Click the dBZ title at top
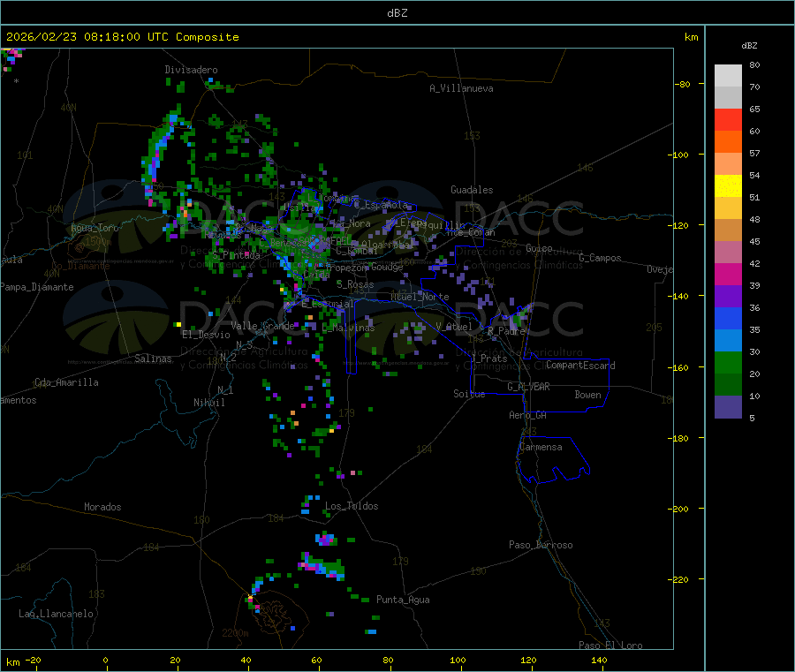795x672 pixels. (x=397, y=13)
